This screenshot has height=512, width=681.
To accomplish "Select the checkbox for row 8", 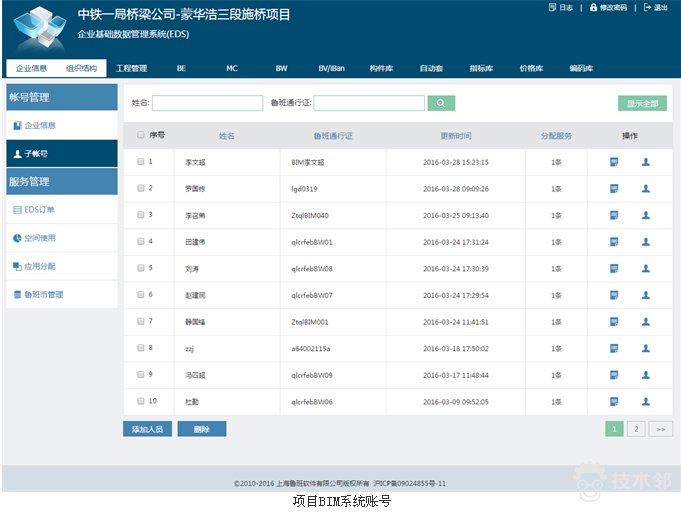I will [x=141, y=348].
